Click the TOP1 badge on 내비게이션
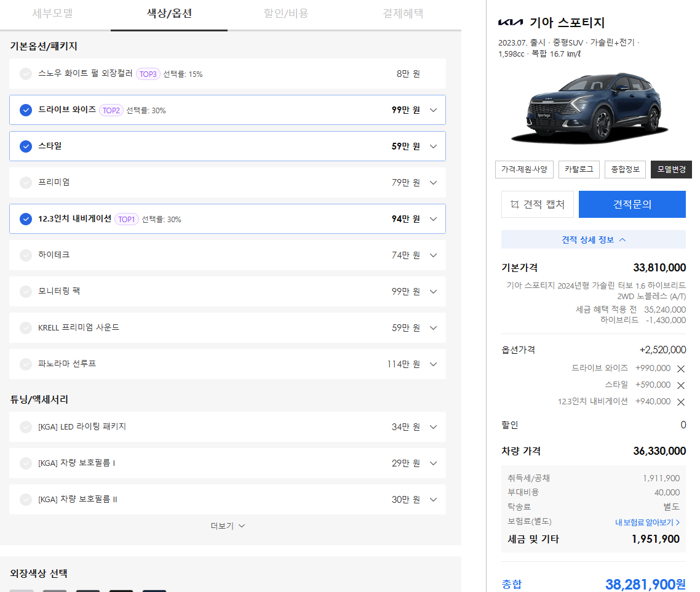Screen dimensions: 700x592 (126, 219)
